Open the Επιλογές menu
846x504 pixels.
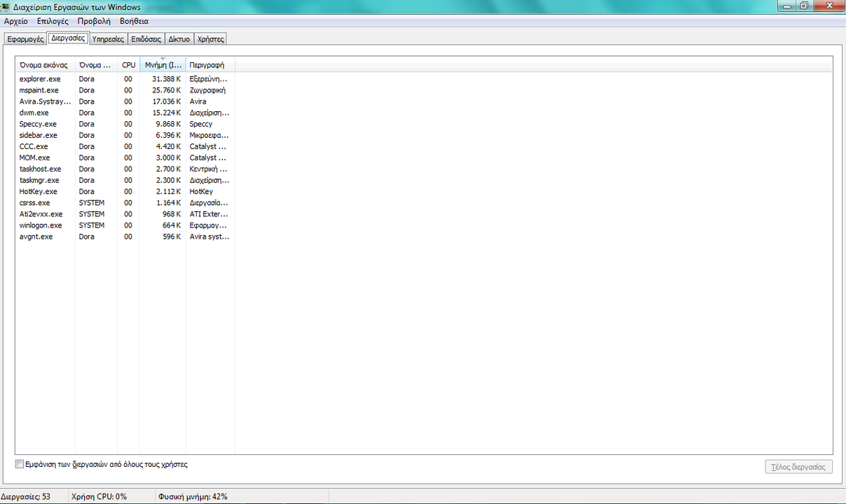coord(51,21)
